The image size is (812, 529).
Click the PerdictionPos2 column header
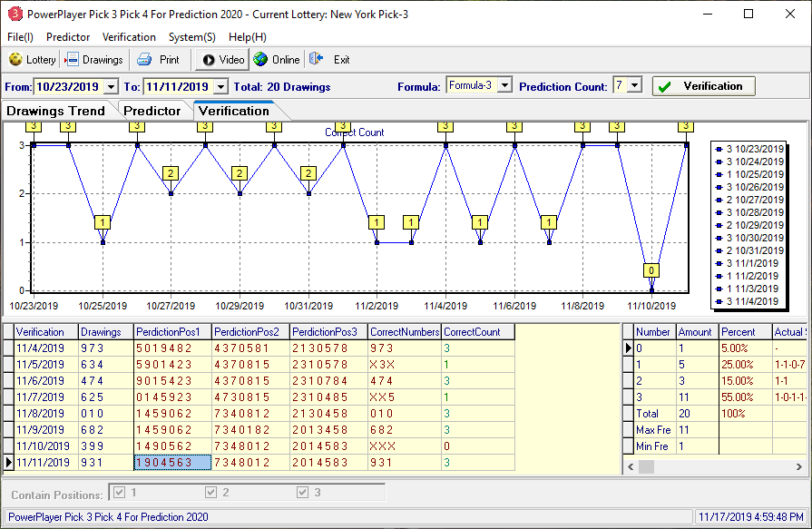[x=250, y=331]
